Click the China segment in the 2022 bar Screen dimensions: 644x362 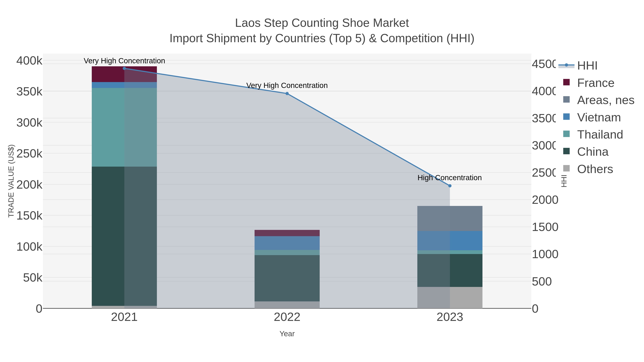click(287, 278)
